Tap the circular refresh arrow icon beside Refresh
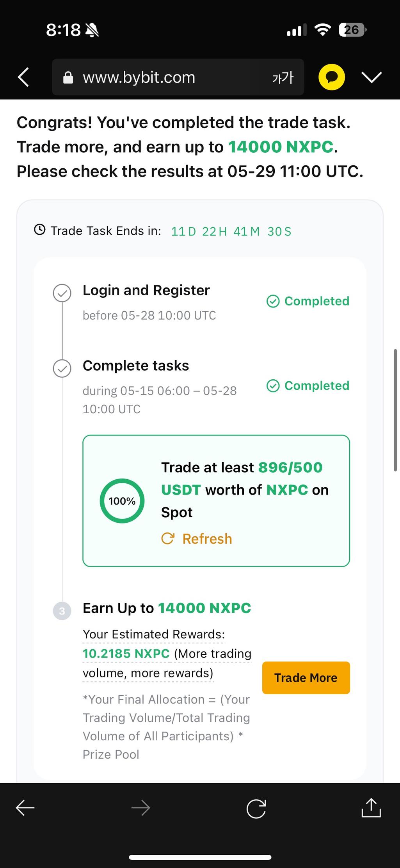The width and height of the screenshot is (400, 868). coord(168,538)
